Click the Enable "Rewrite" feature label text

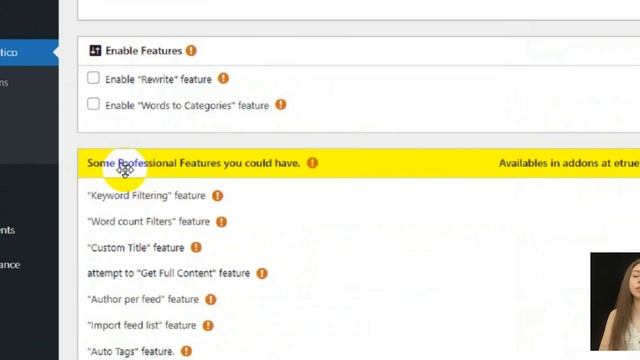[158, 79]
